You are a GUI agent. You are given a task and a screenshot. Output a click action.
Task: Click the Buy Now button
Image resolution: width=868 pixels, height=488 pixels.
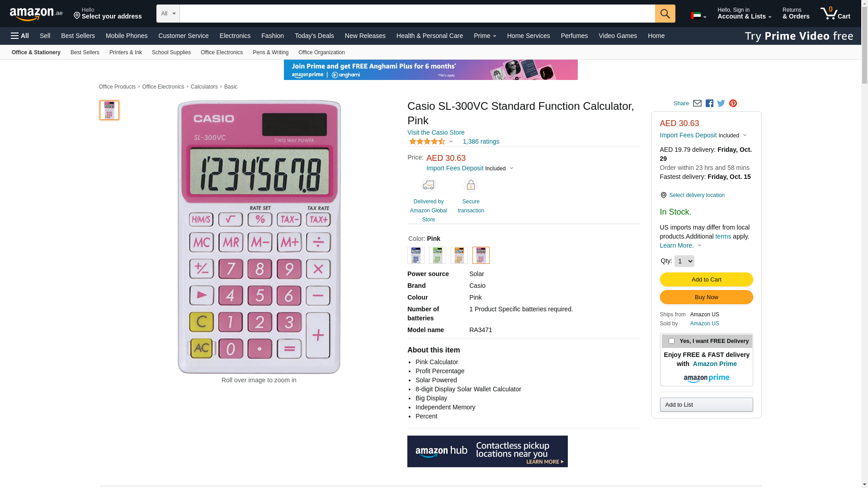coord(706,297)
